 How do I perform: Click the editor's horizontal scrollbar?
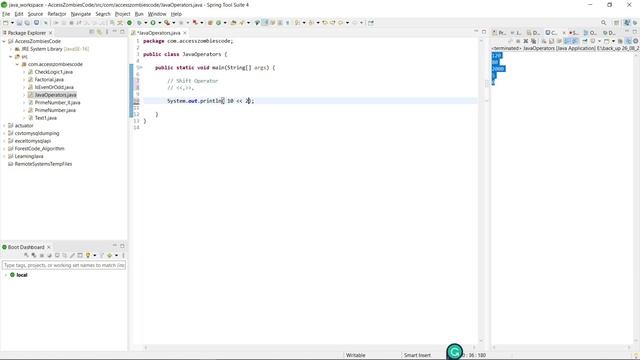(310, 347)
